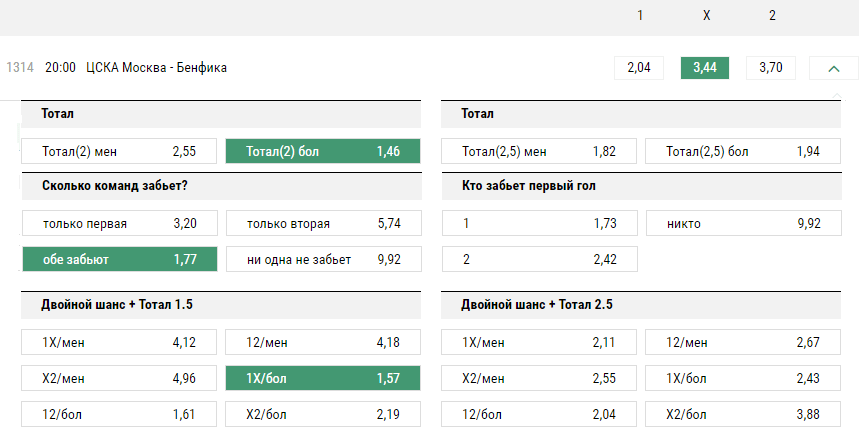This screenshot has width=863, height=441.
Task: Deselect the draw odds 3,44
Action: 705,68
